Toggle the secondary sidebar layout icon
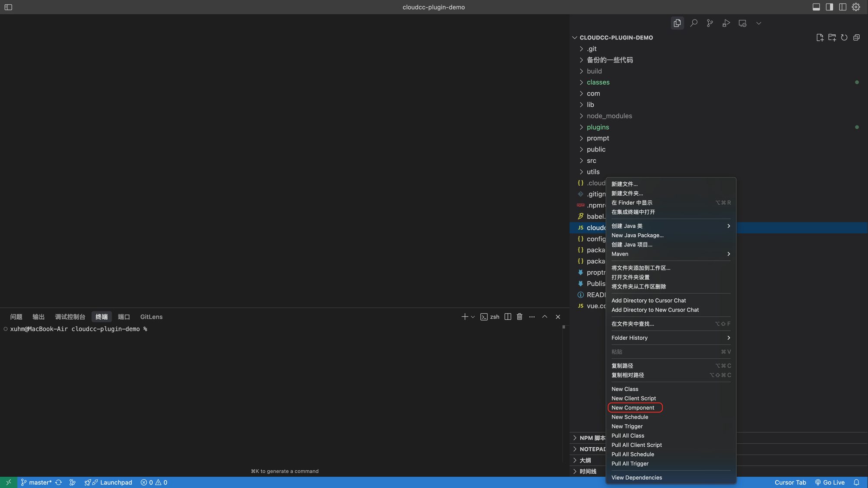 (829, 7)
